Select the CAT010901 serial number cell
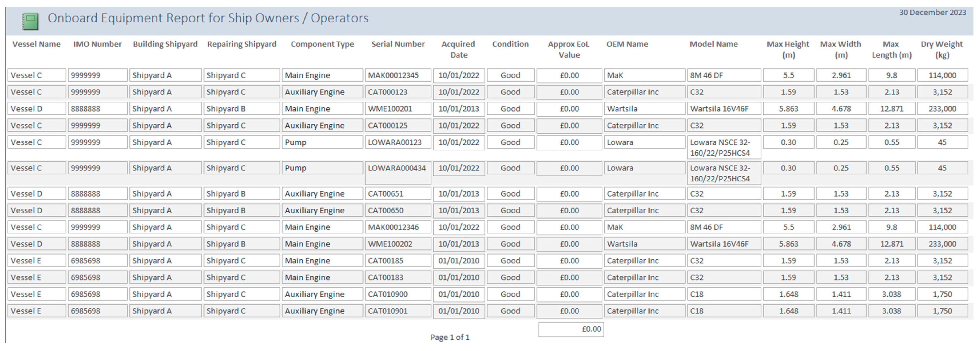The height and width of the screenshot is (351, 980). pos(398,311)
